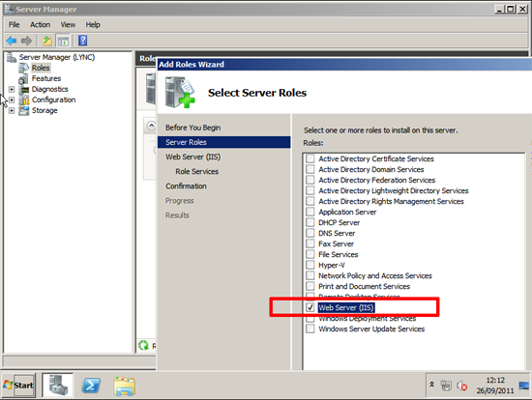
Task: Check the Application Server role
Action: click(310, 212)
